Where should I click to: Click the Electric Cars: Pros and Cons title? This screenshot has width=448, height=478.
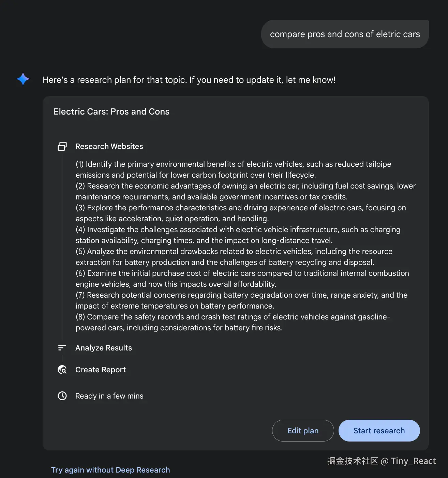pos(111,111)
